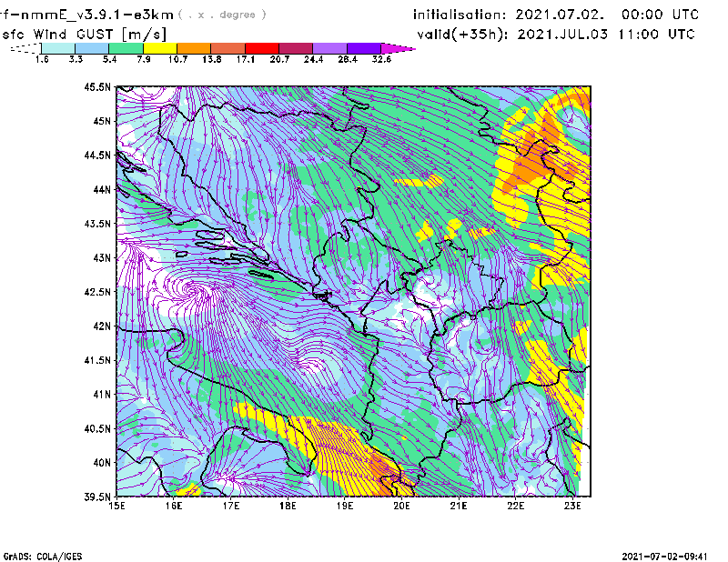Click the 44N latitude label
This screenshot has height=562, width=728.
102,189
